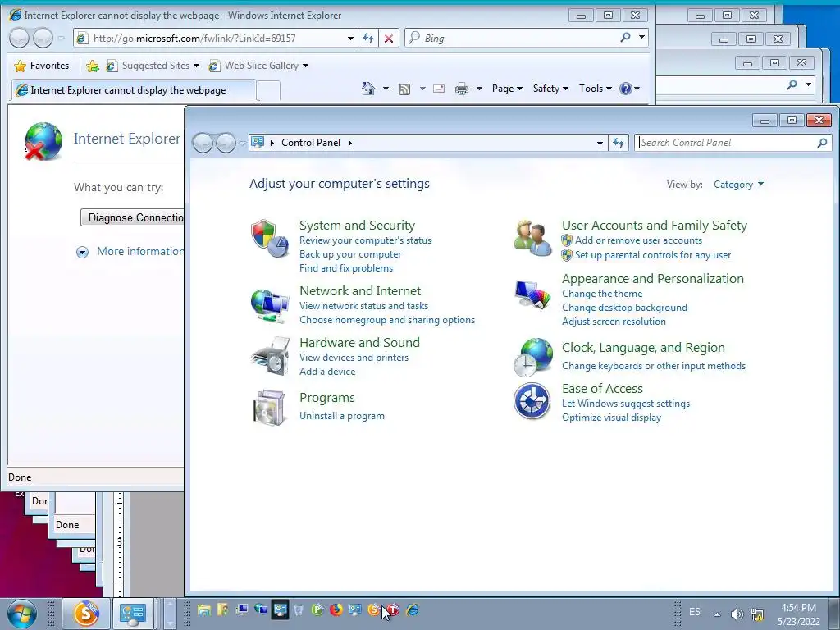The width and height of the screenshot is (840, 630).
Task: Click Internet Explorer Stop button
Action: (x=389, y=38)
